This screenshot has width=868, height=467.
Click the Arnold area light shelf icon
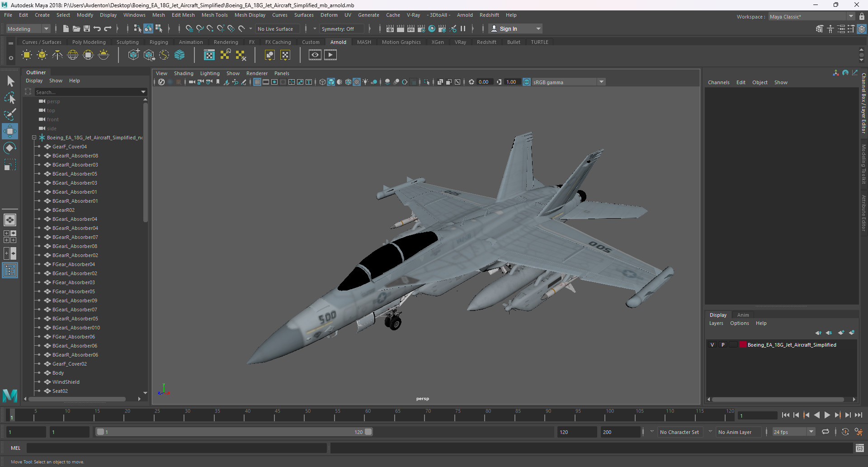[x=27, y=55]
